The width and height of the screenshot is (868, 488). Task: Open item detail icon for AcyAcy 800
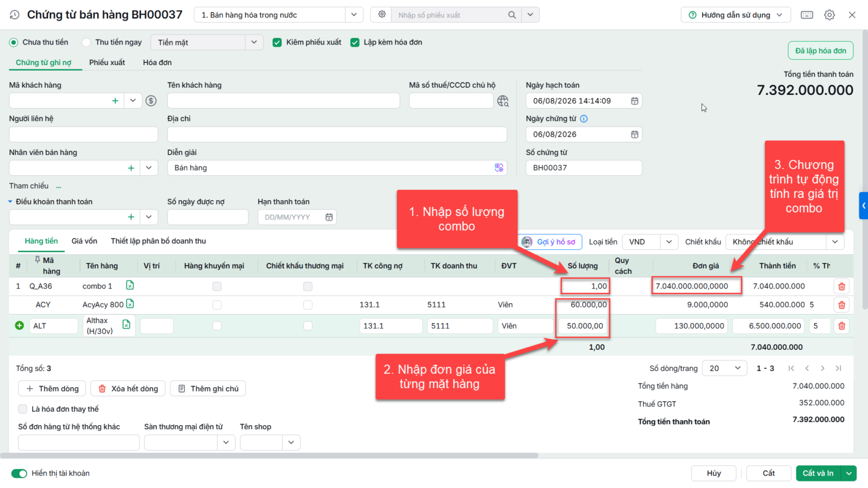pyautogui.click(x=130, y=304)
